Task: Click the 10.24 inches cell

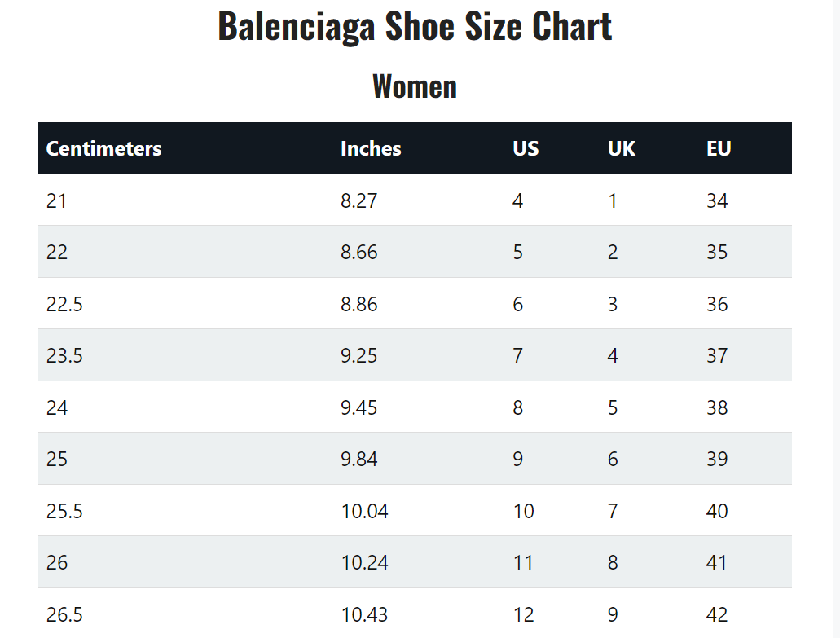Action: [364, 562]
